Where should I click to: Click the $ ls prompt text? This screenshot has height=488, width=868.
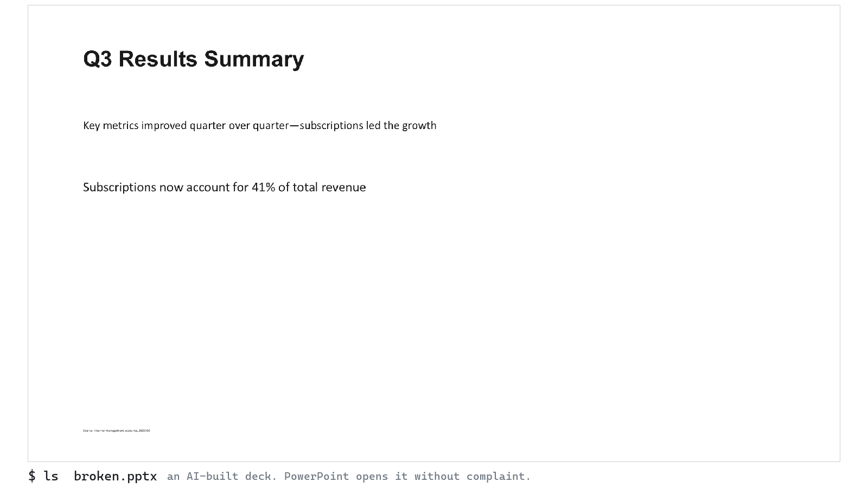43,476
